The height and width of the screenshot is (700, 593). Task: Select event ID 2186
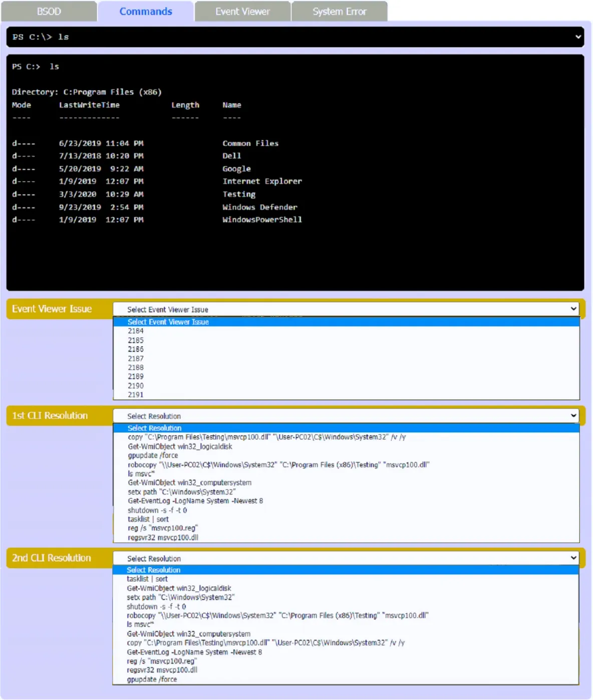[346, 349]
